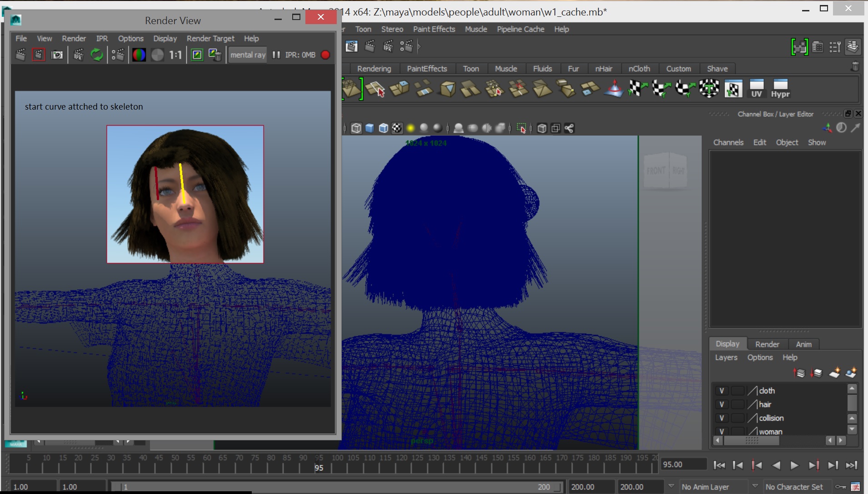
Task: Close the IPR file with red circle button
Action: pyautogui.click(x=325, y=55)
